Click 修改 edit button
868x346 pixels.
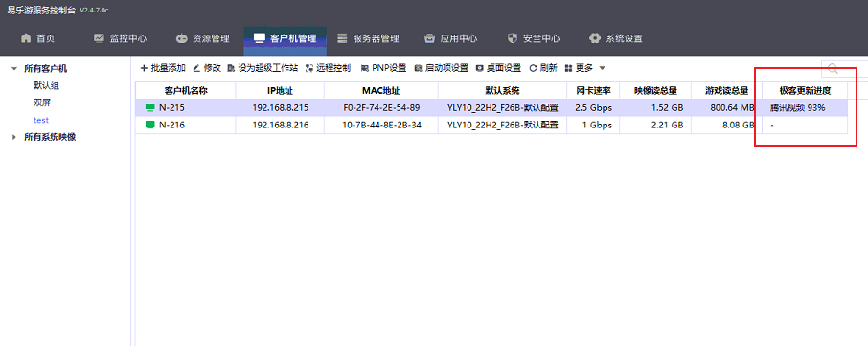point(207,68)
